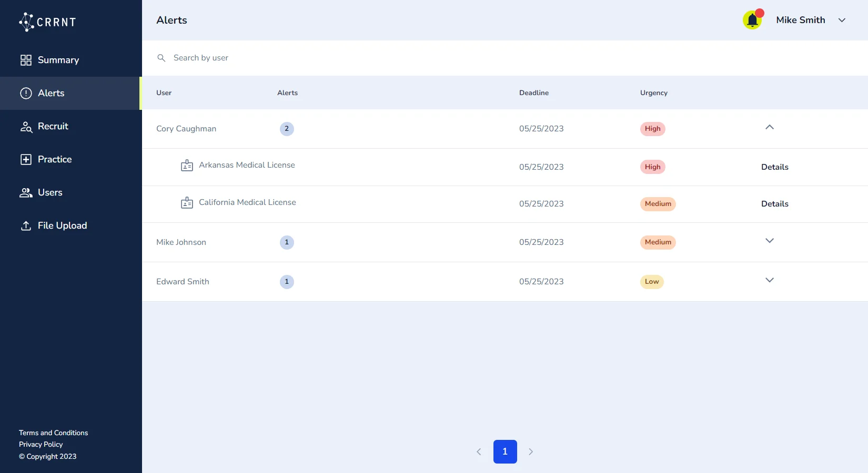Click Cory Caughman's alert count badge
This screenshot has height=473, width=868.
click(x=287, y=129)
